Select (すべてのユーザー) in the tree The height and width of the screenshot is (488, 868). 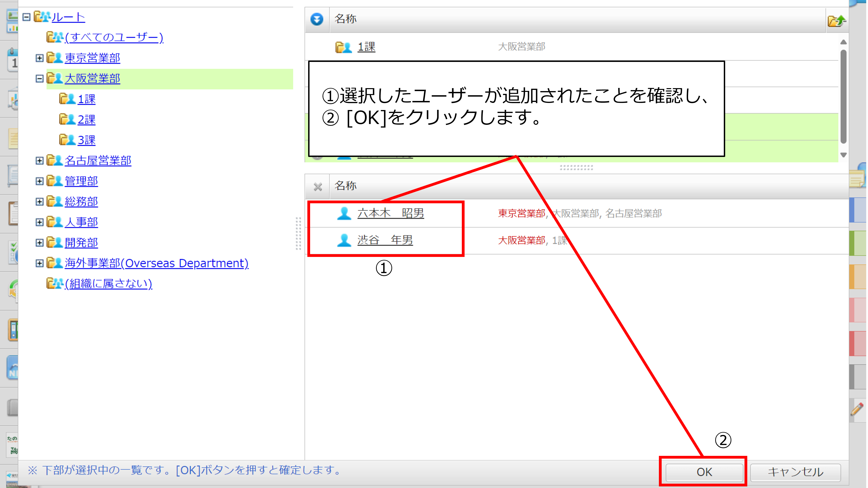tap(114, 37)
